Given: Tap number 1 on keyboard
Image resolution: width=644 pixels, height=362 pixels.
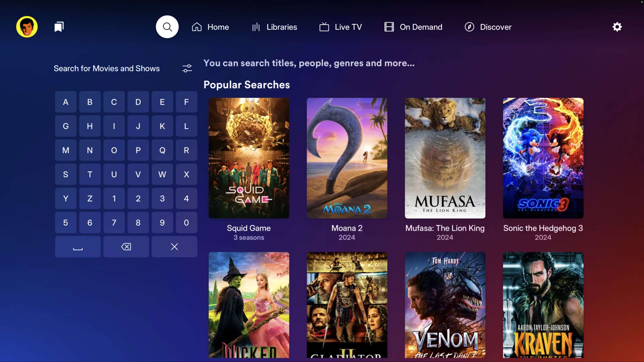Looking at the screenshot, I should click(x=114, y=198).
